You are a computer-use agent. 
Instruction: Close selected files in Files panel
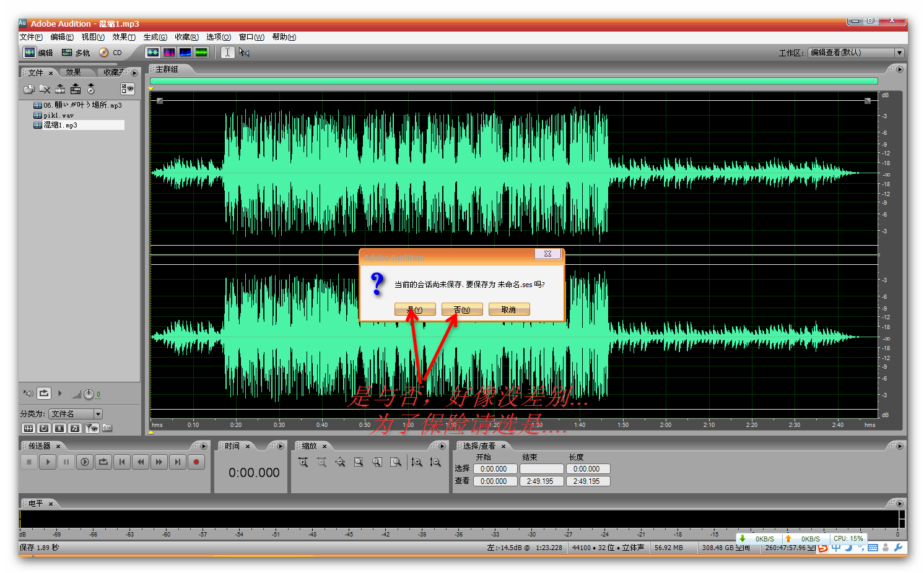45,89
